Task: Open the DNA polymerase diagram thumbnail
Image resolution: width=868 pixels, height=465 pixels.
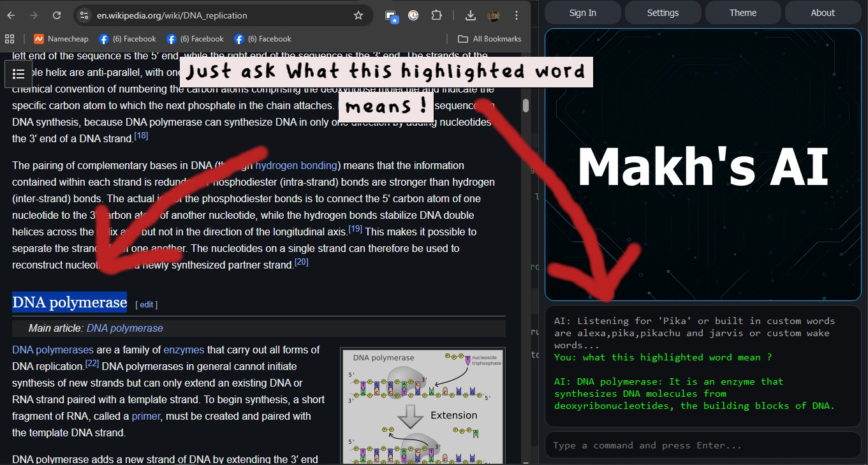Action: pos(423,406)
